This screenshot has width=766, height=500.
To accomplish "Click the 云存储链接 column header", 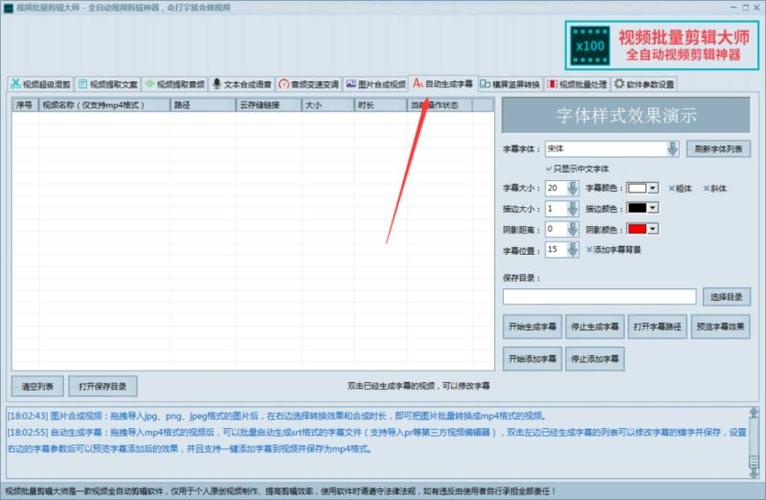I will pos(269,105).
